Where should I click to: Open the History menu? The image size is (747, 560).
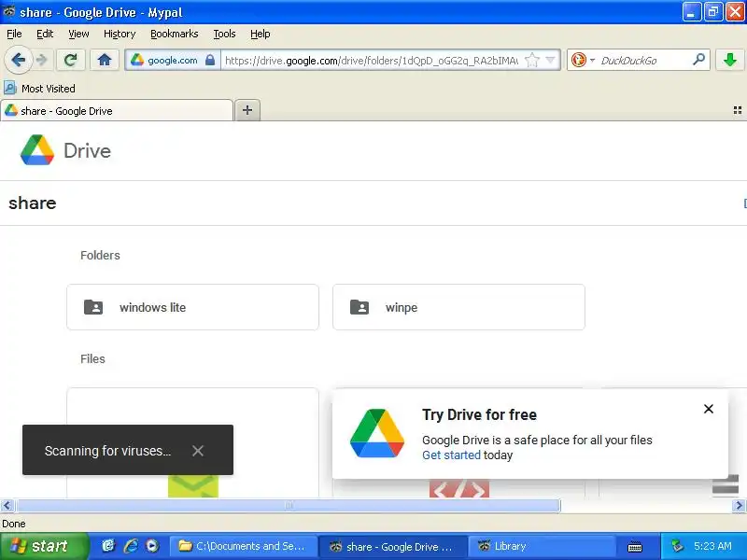(x=120, y=34)
